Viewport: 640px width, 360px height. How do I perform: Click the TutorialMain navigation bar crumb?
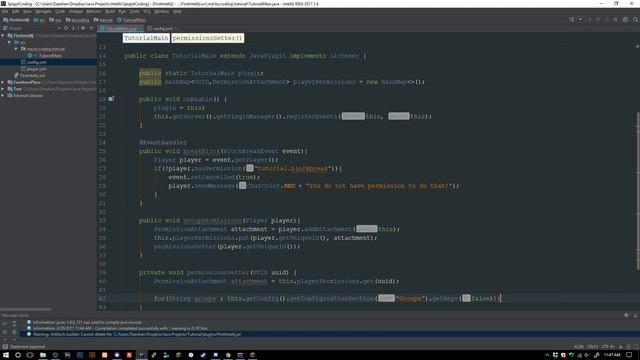(131, 20)
